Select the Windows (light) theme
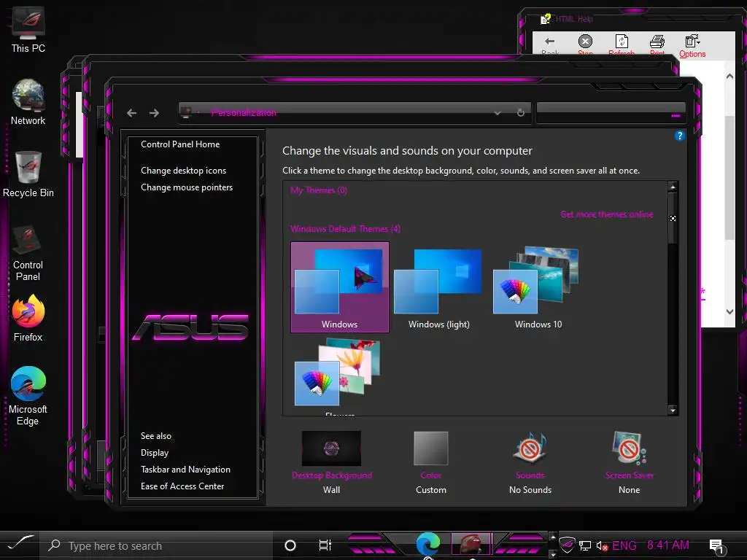Screen dimensions: 747x560 point(438,287)
